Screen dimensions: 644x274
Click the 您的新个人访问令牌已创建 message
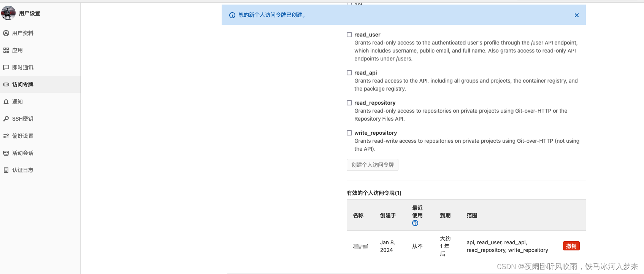click(x=272, y=15)
